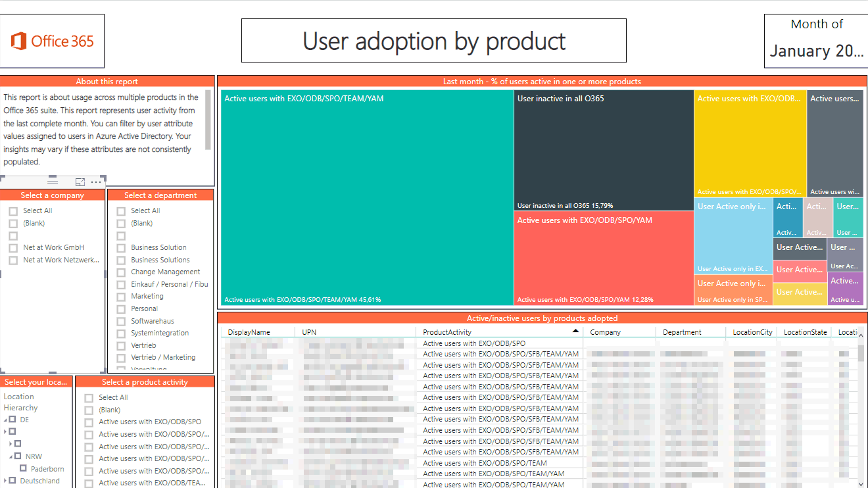Check (Blank) in product activity slicer

[x=89, y=410]
